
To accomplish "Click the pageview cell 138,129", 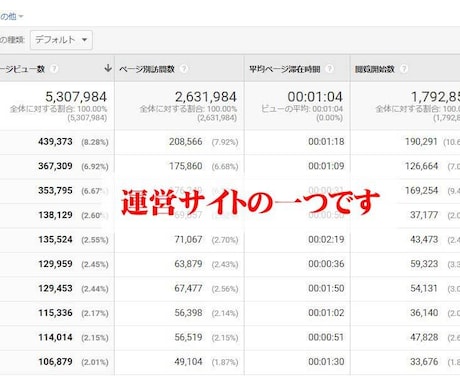I will pyautogui.click(x=55, y=215).
